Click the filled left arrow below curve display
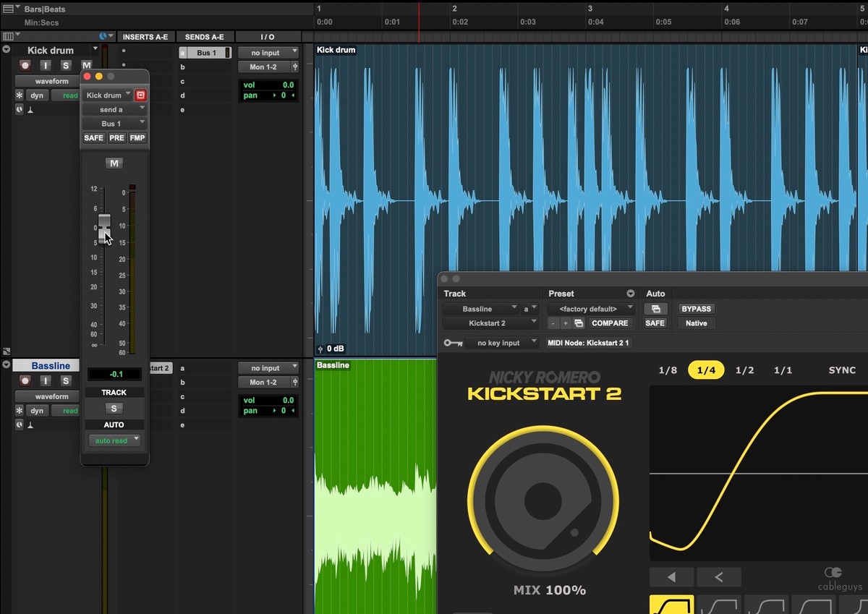Image resolution: width=868 pixels, height=614 pixels. (671, 576)
